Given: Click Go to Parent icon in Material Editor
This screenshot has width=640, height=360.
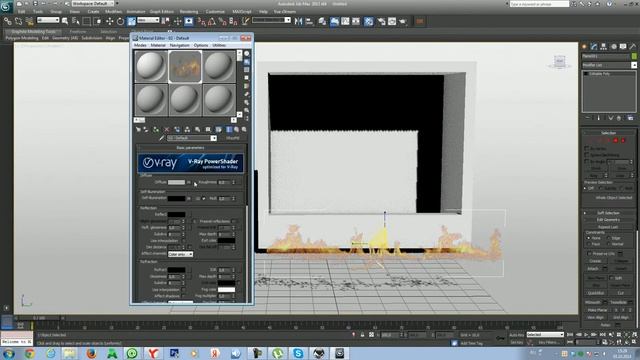Looking at the screenshot, I should coord(237,129).
